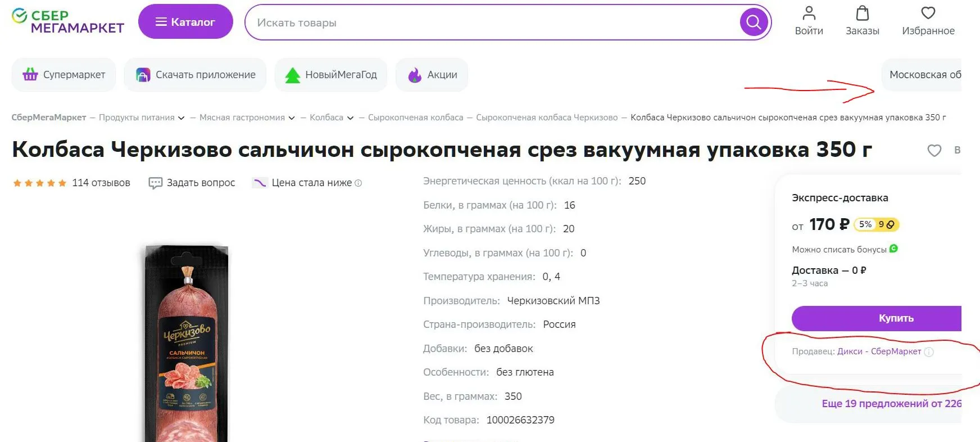The image size is (980, 442).
Task: Open the Заказы bag icon
Action: pyautogui.click(x=863, y=21)
